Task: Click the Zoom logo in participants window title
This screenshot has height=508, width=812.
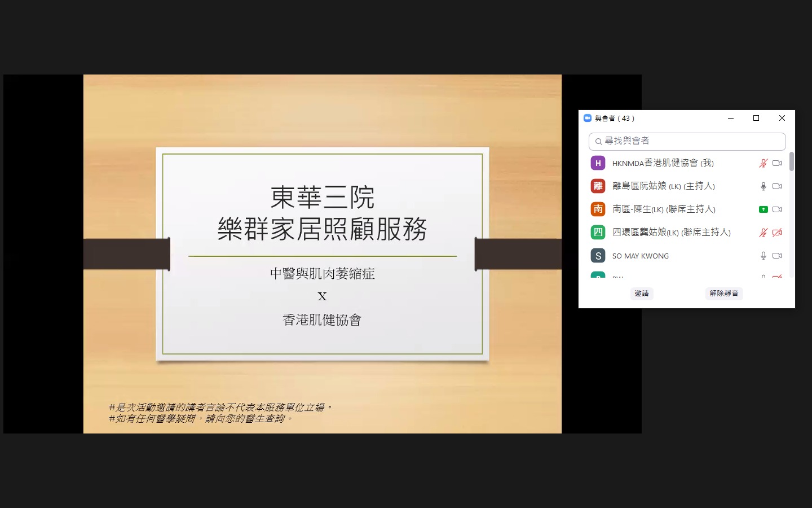Action: (x=588, y=118)
